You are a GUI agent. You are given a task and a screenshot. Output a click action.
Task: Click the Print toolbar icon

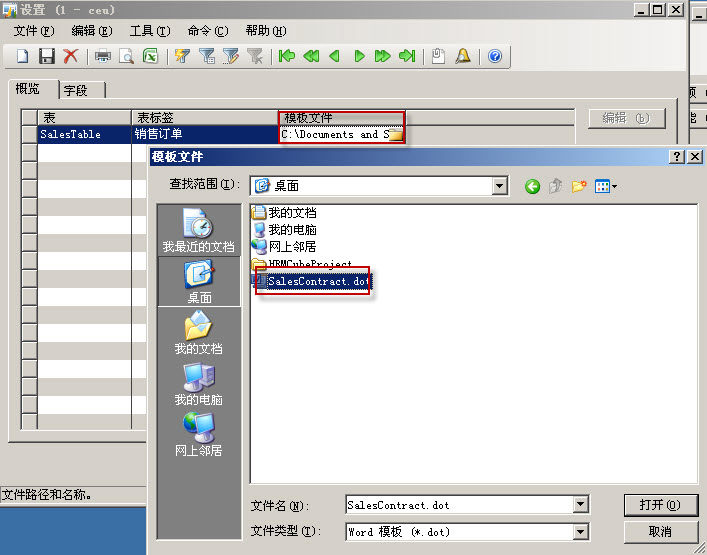(103, 56)
